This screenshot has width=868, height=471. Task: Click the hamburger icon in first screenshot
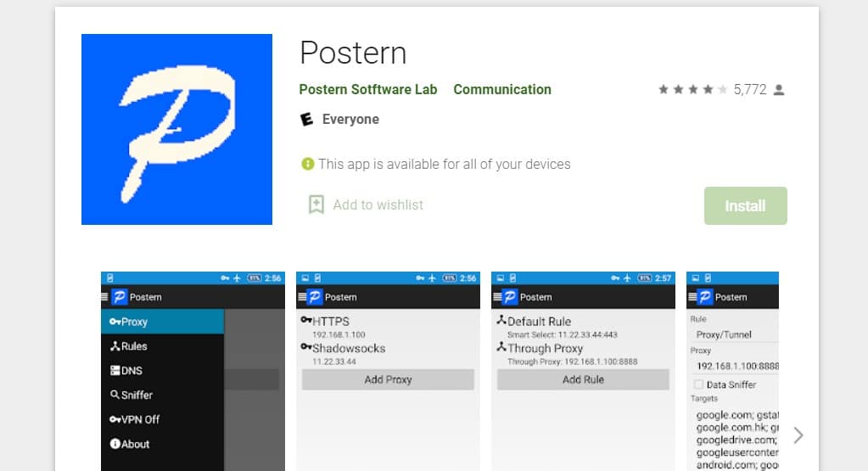[104, 297]
